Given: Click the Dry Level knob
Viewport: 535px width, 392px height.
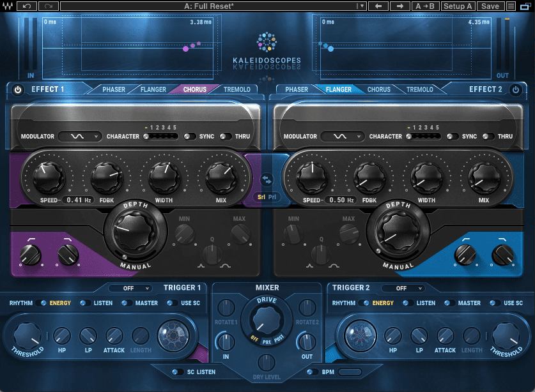Looking at the screenshot, I should (267, 363).
